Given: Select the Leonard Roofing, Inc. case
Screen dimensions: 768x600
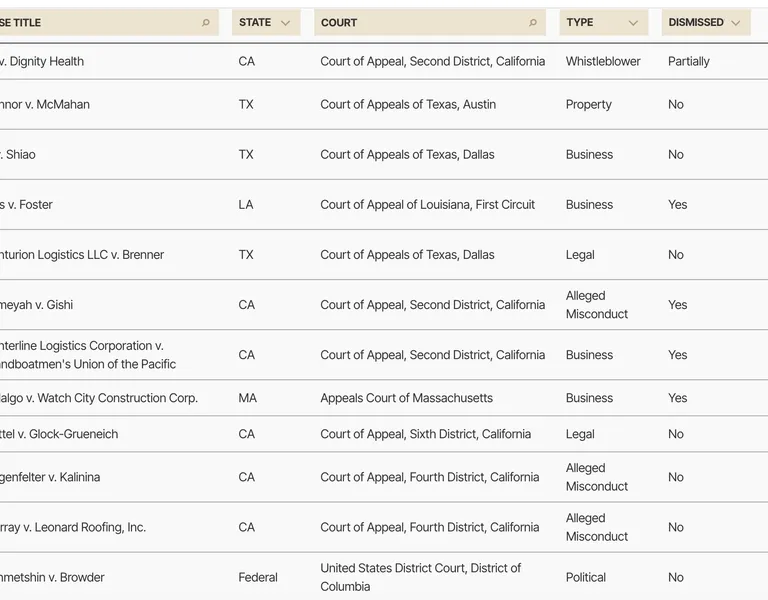Looking at the screenshot, I should [x=73, y=527].
